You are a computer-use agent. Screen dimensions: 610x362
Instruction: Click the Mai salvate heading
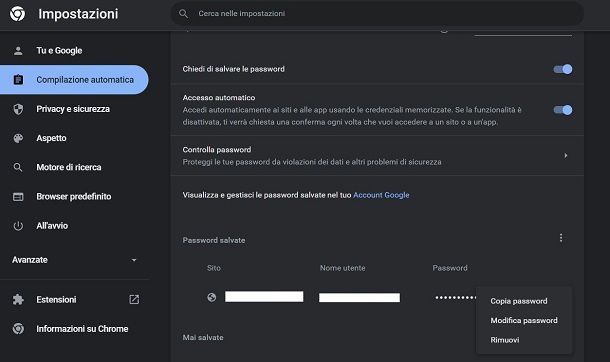click(203, 338)
